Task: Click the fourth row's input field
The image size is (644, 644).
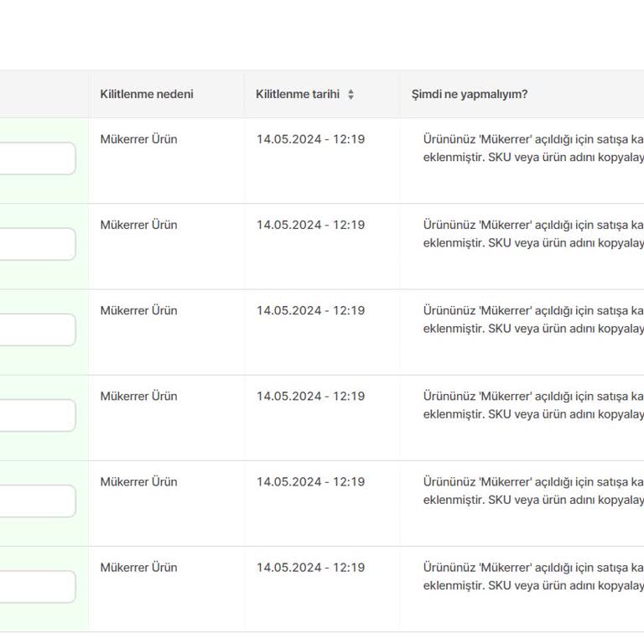Action: click(x=37, y=415)
